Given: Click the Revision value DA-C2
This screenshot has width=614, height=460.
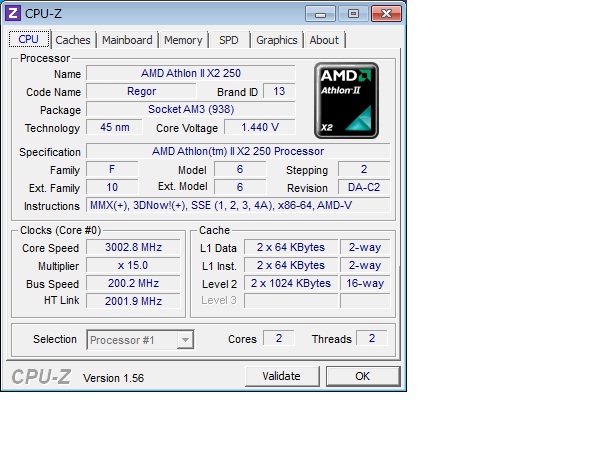Looking at the screenshot, I should click(x=364, y=187).
